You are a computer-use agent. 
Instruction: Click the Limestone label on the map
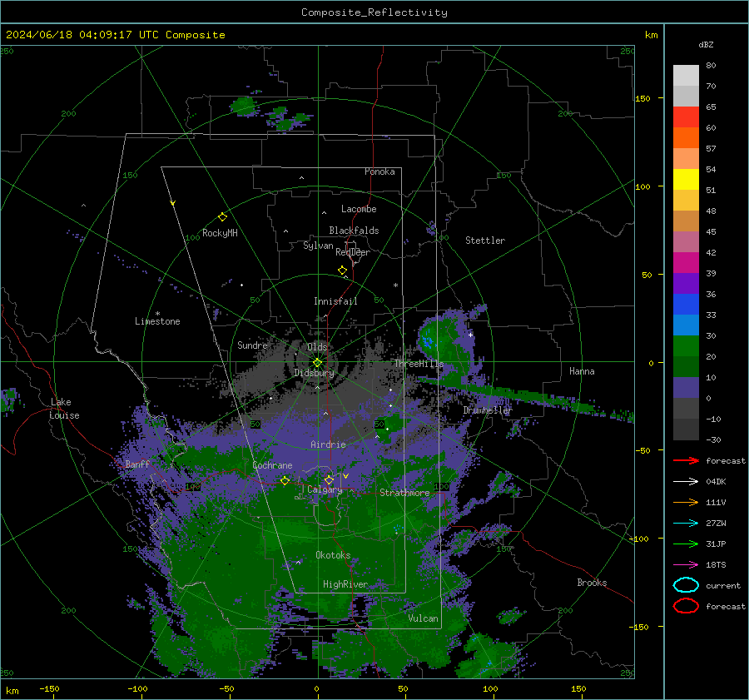157,321
